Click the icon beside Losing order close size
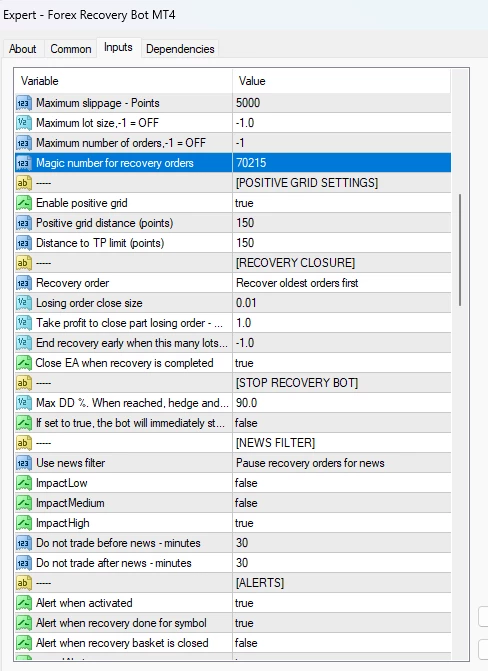 (x=24, y=303)
